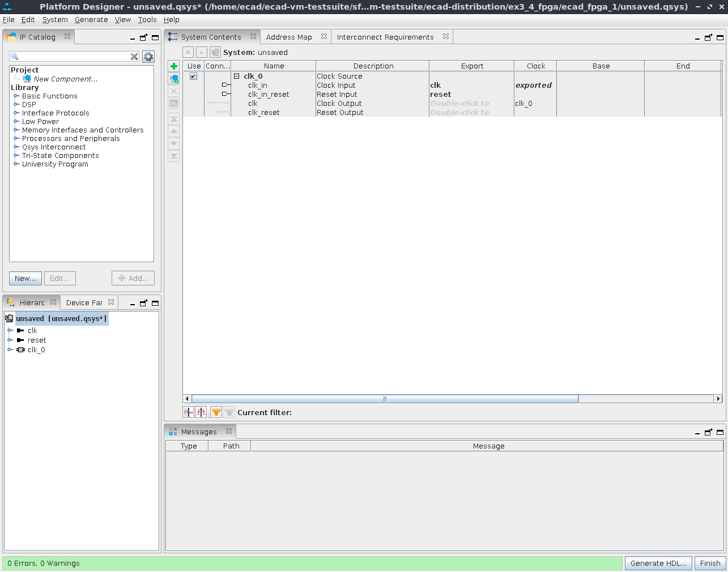Click the horizontal scrollbar in System Contents
728x572 pixels.
click(x=385, y=399)
